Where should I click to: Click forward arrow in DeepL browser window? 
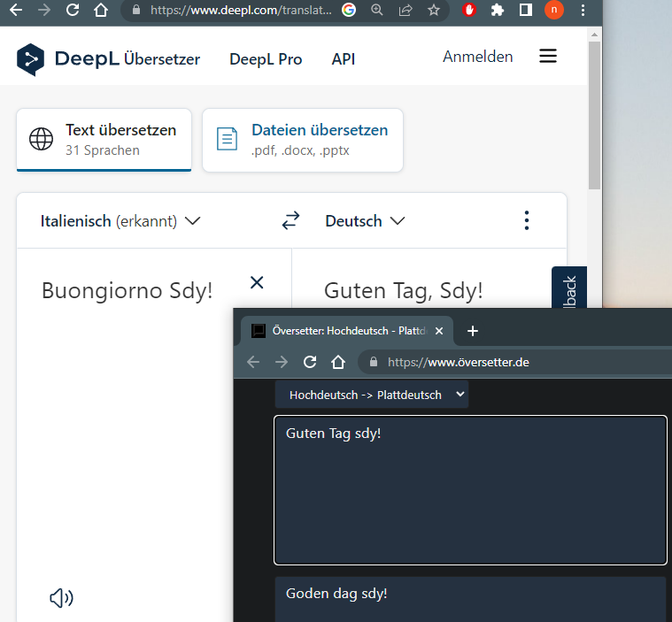(44, 10)
